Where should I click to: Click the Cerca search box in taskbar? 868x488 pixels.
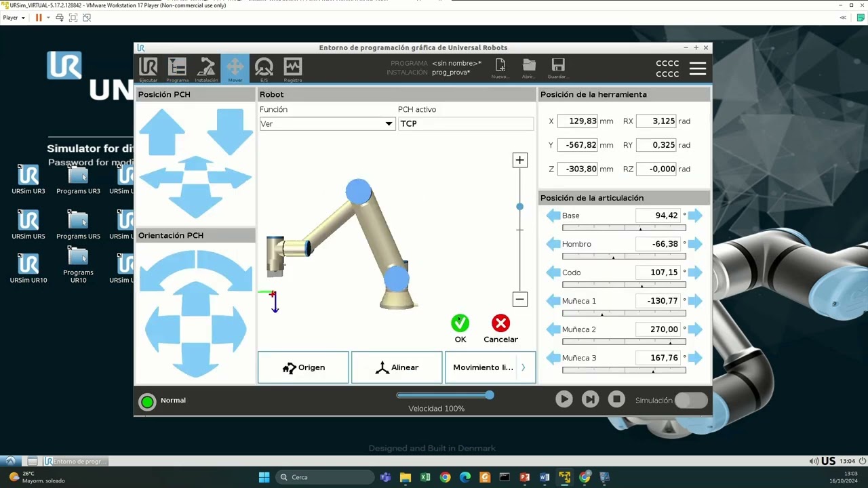coord(324,477)
